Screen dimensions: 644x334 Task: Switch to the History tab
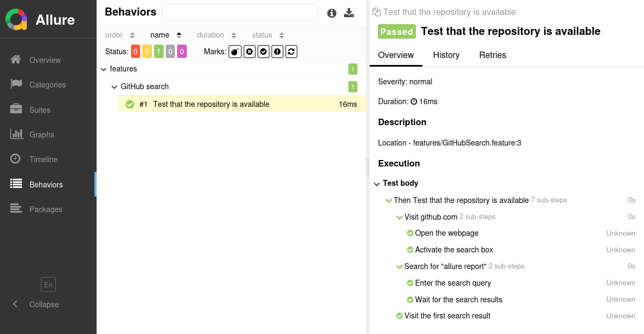446,55
